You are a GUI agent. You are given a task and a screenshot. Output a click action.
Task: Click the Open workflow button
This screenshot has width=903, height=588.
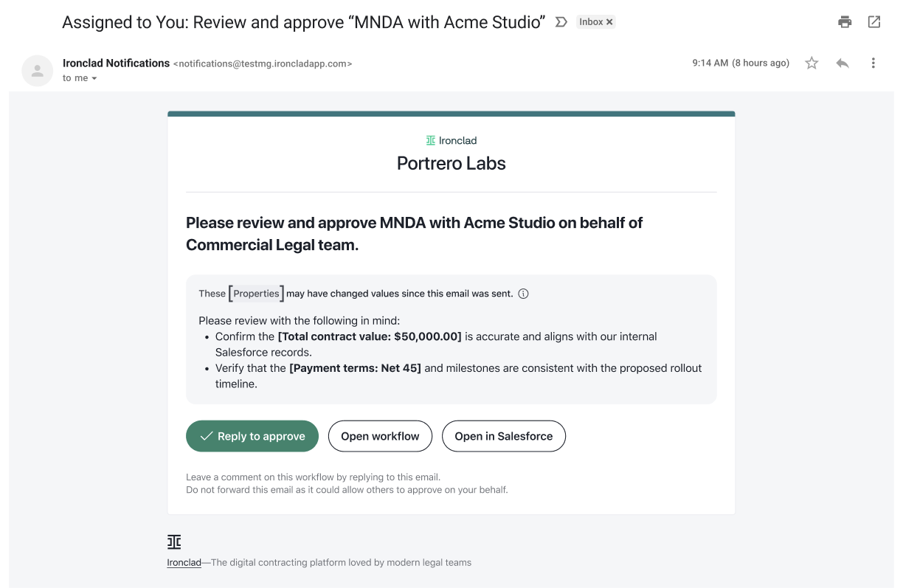pos(380,436)
